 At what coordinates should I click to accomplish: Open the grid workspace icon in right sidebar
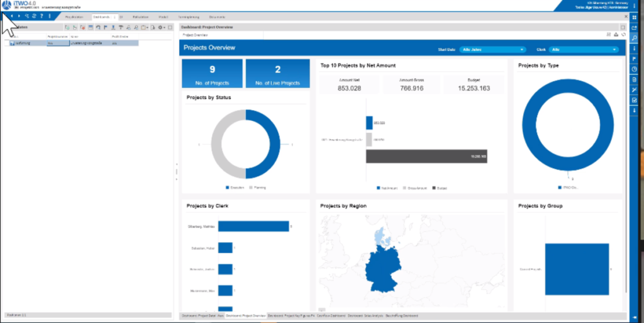tap(635, 18)
